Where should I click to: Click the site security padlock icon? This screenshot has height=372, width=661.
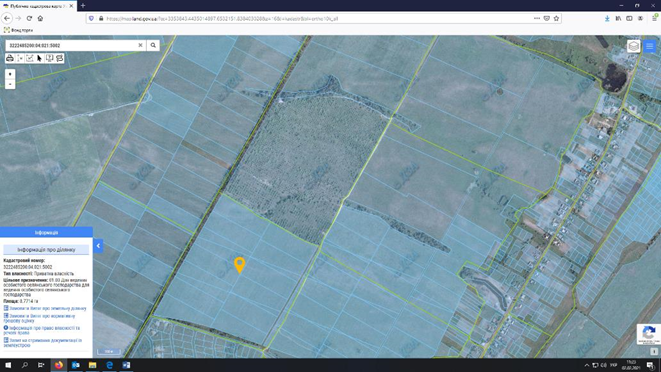click(101, 19)
